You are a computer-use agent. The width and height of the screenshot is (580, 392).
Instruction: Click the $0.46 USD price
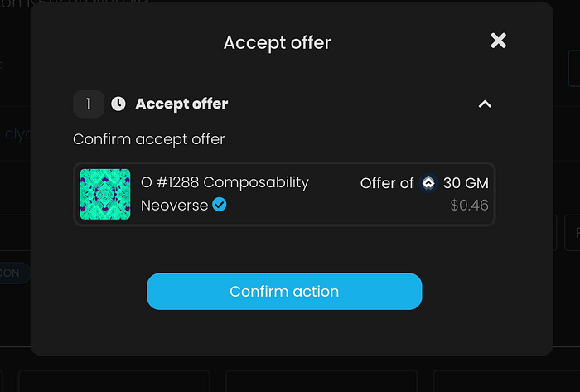469,206
